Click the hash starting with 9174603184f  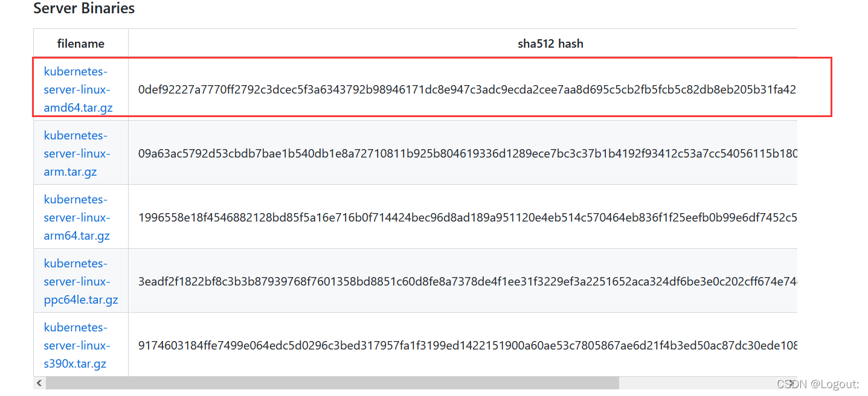point(468,346)
